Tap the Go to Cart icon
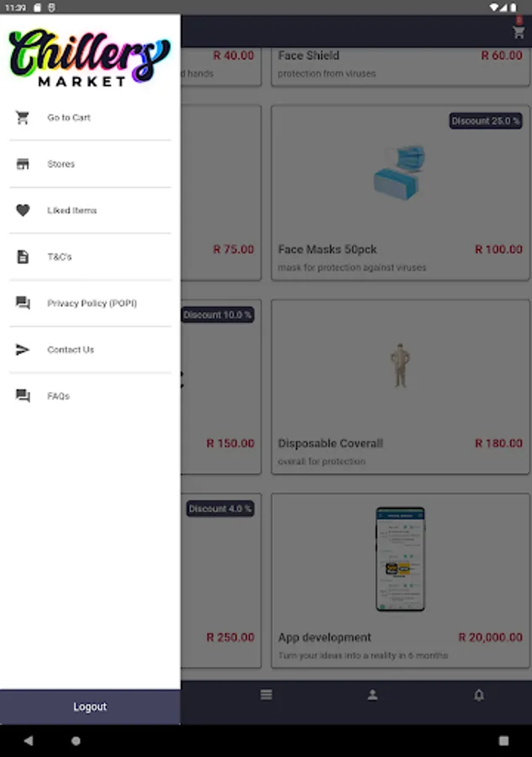 tap(23, 117)
